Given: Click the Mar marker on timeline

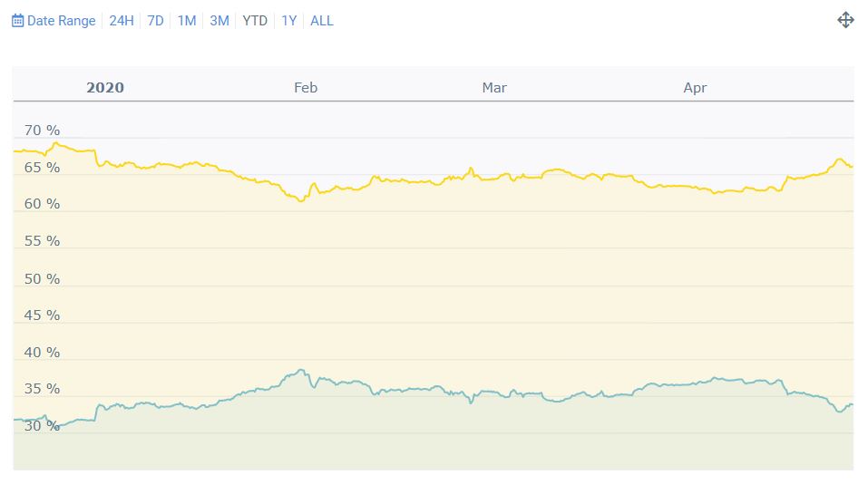Looking at the screenshot, I should point(494,88).
